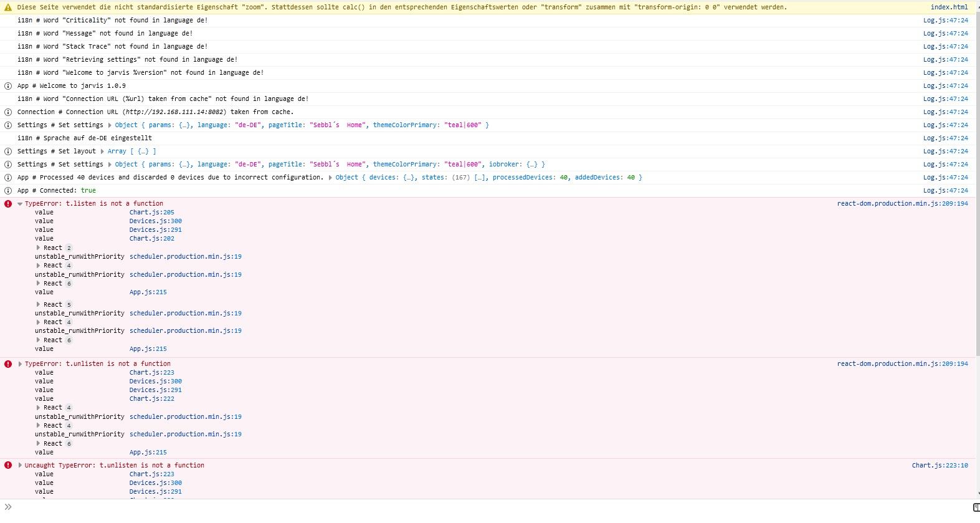Click "i18n # Sprache auf de-DE eingestellt" message

click(85, 138)
